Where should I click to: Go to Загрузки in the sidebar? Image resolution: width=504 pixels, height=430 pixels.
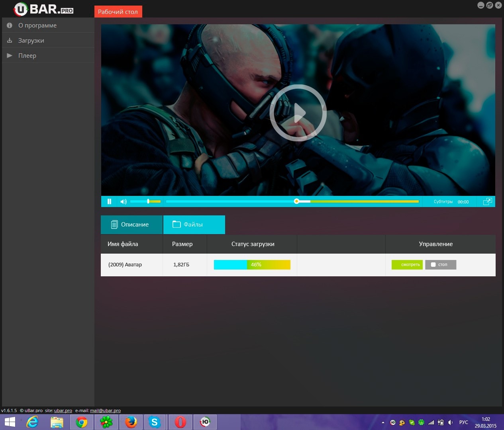click(x=31, y=41)
